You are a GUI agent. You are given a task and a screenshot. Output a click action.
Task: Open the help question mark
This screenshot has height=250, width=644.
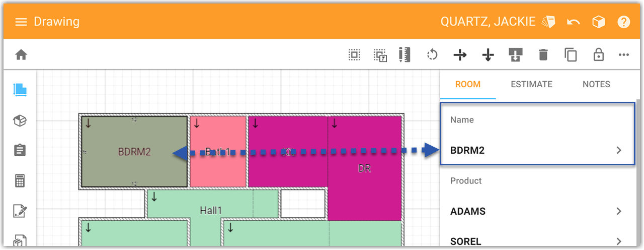coord(624,22)
